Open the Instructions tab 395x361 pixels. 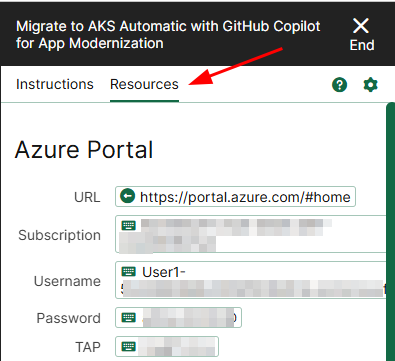(55, 84)
